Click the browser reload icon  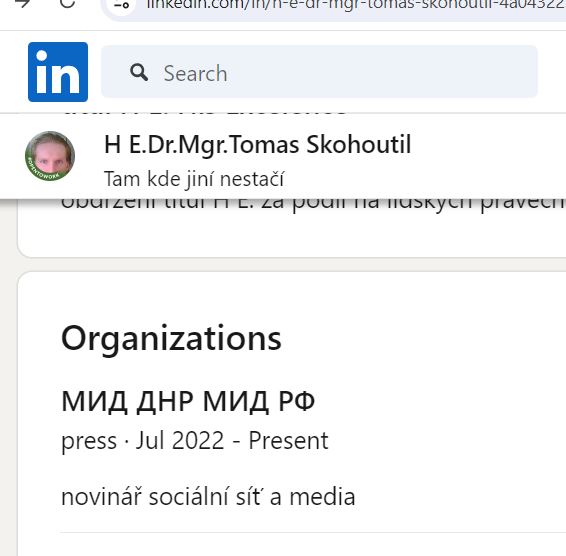[x=67, y=3]
